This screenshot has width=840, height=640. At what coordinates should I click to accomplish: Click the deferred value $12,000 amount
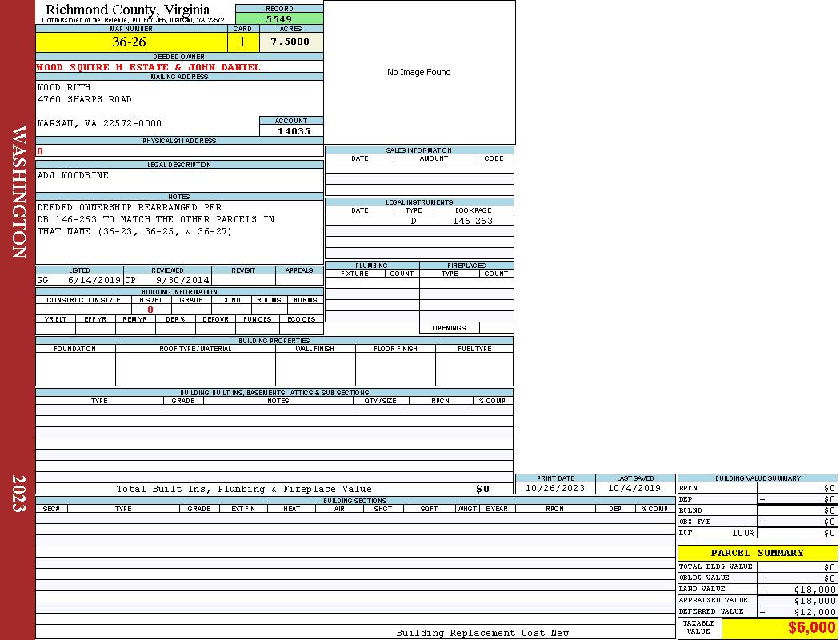click(x=814, y=612)
